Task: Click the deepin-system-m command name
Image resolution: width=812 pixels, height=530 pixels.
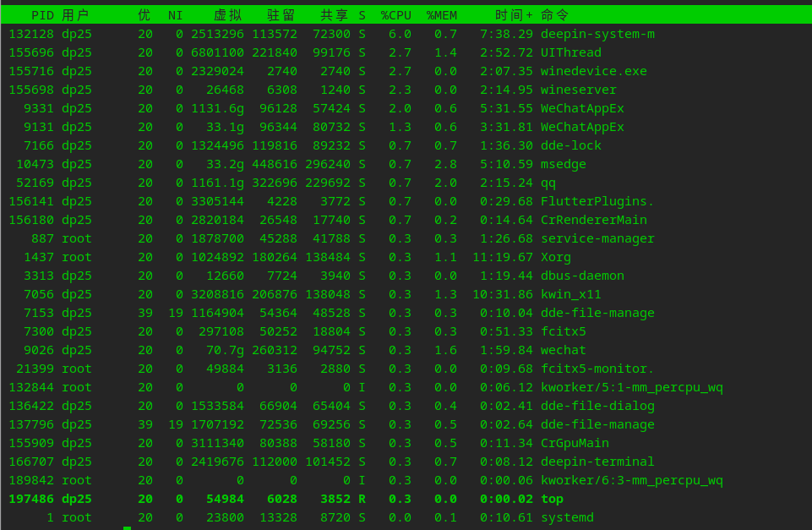Action: click(597, 34)
